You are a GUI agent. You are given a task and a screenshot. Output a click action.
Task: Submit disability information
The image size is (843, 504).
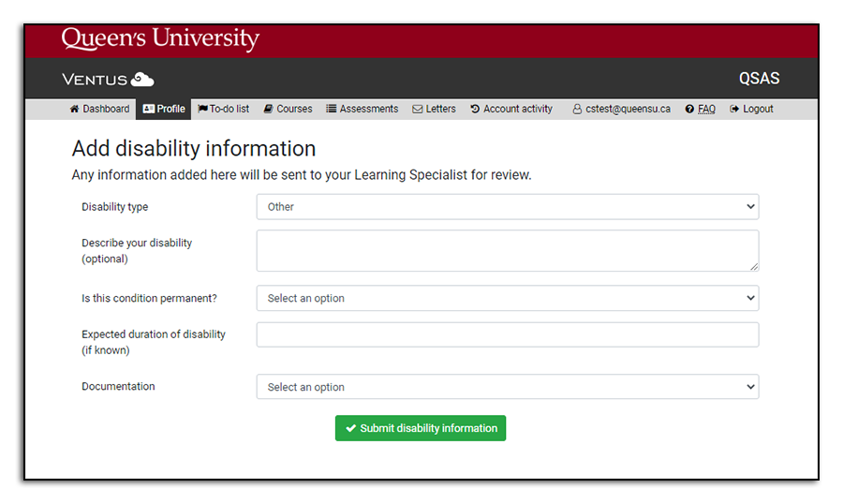coord(421,428)
